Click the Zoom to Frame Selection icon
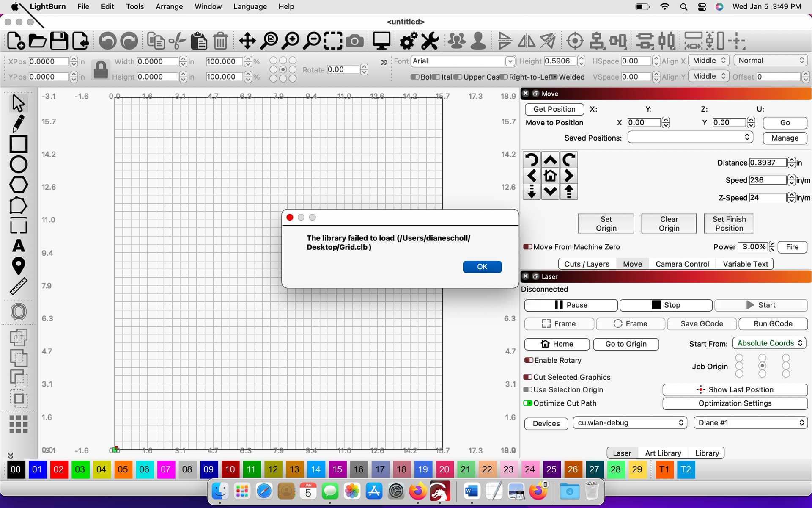 tap(333, 41)
